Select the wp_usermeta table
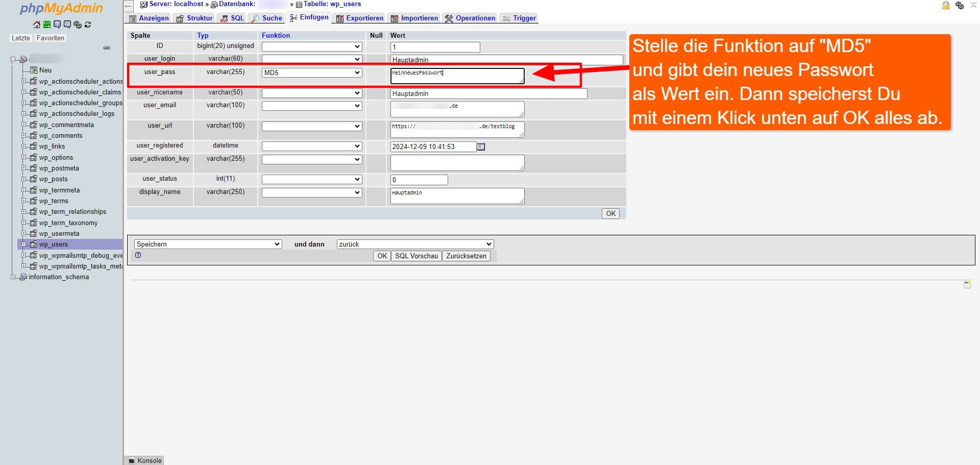Image resolution: width=980 pixels, height=465 pixels. coord(59,234)
